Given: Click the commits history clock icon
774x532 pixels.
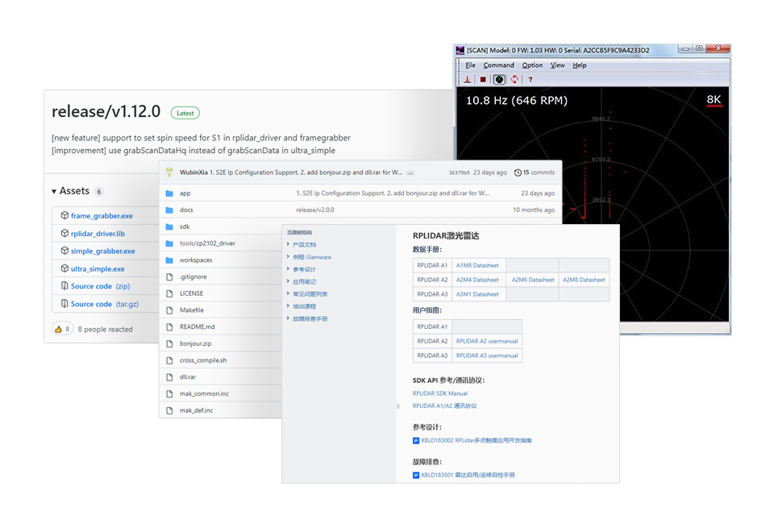Looking at the screenshot, I should tap(518, 172).
